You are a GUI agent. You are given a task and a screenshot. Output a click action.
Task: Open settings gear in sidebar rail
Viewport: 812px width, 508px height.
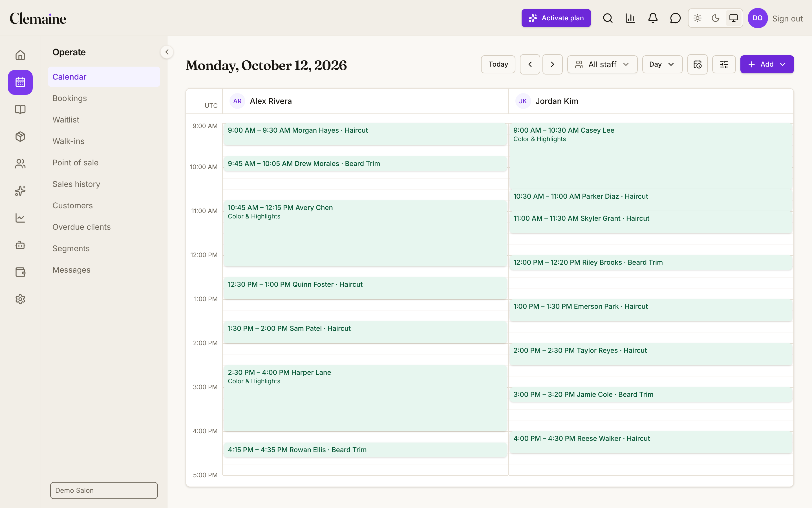[20, 299]
